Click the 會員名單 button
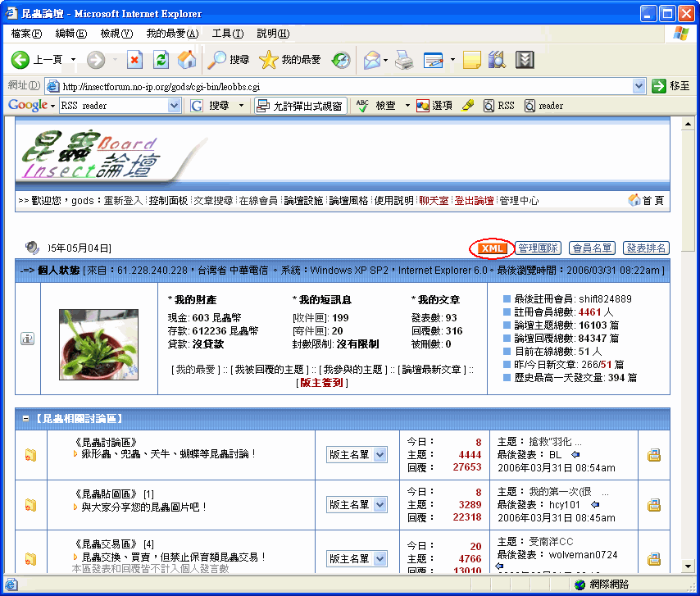Screen dimensions: 700x596 pyautogui.click(x=592, y=248)
